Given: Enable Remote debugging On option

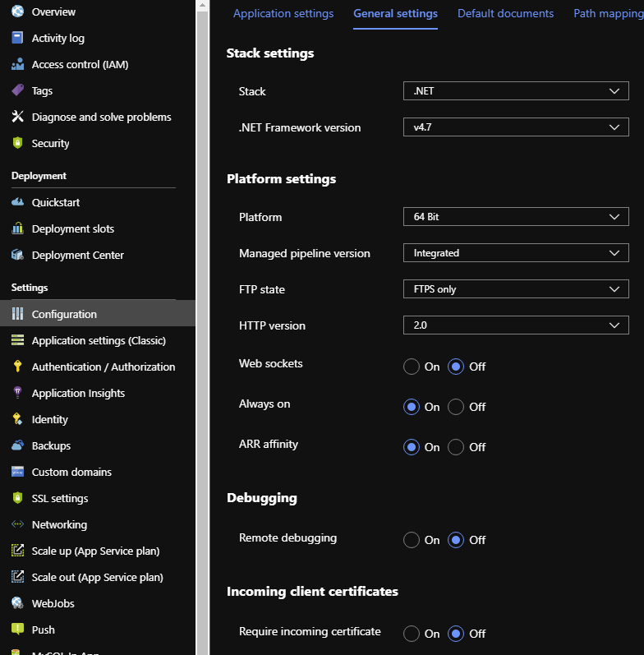Looking at the screenshot, I should pos(412,540).
